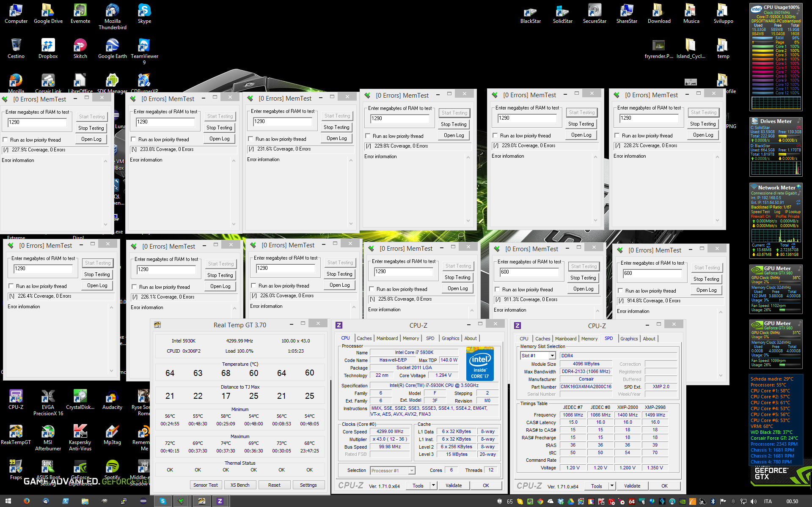Open the Google Earth desktop shortcut
This screenshot has height=507, width=812.
112,49
